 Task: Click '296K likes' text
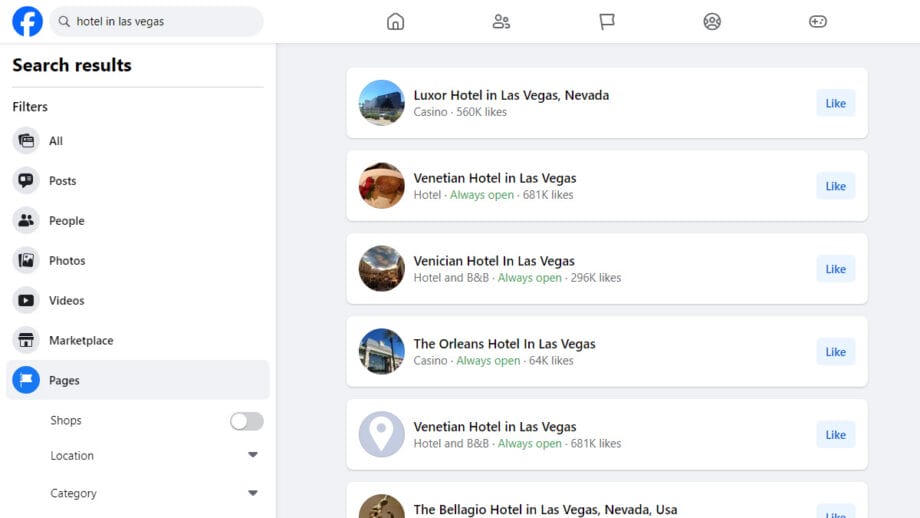click(x=596, y=278)
